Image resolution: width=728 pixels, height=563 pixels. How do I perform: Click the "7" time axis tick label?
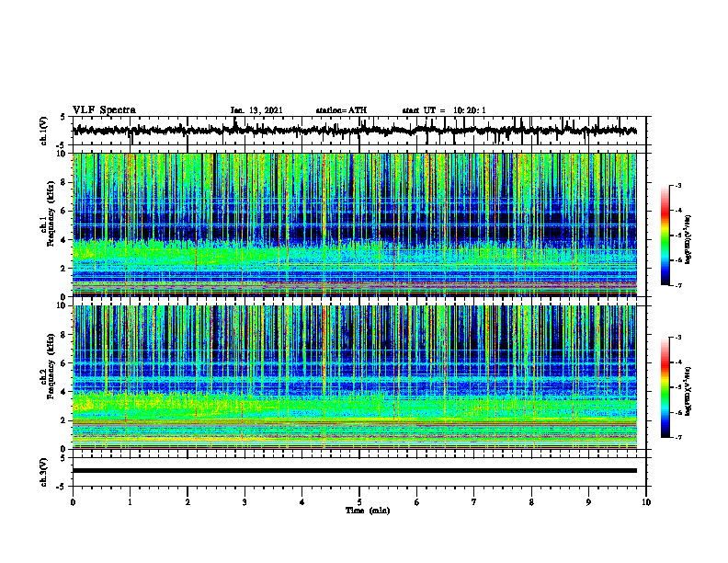coord(474,502)
